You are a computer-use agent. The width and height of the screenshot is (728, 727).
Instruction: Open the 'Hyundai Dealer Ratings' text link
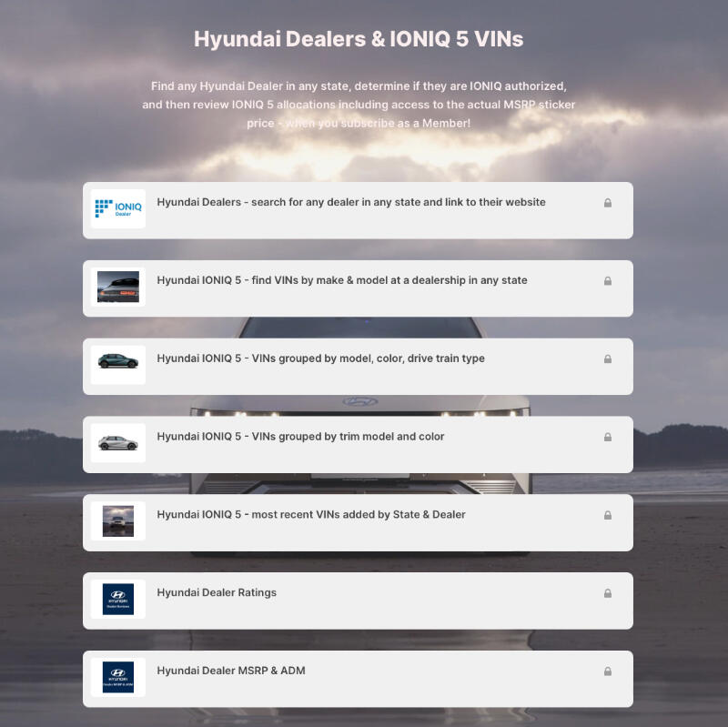click(x=217, y=593)
